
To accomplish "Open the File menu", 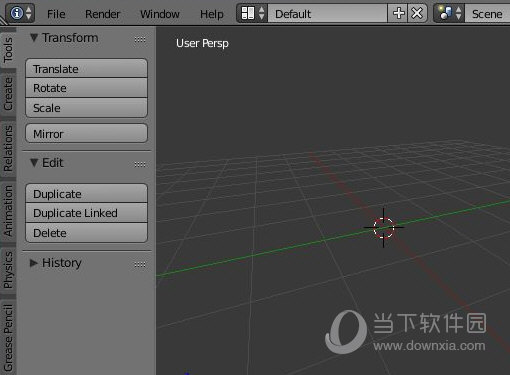I will pyautogui.click(x=56, y=14).
